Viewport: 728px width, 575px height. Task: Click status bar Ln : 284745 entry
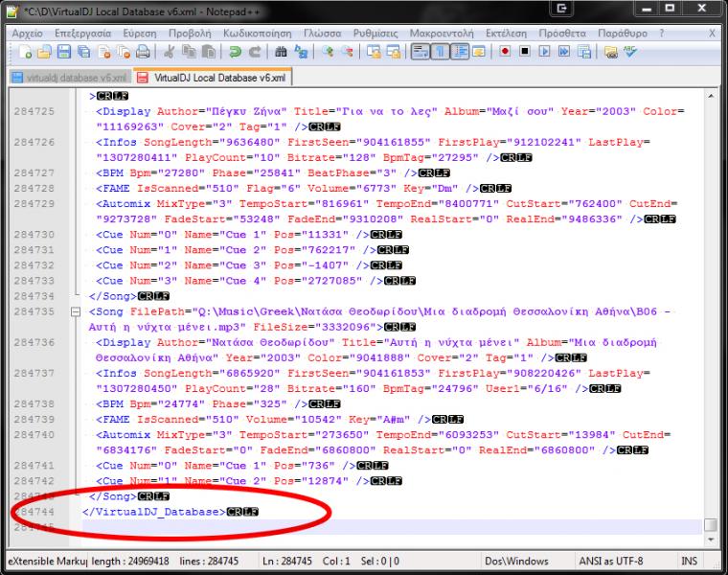point(287,561)
